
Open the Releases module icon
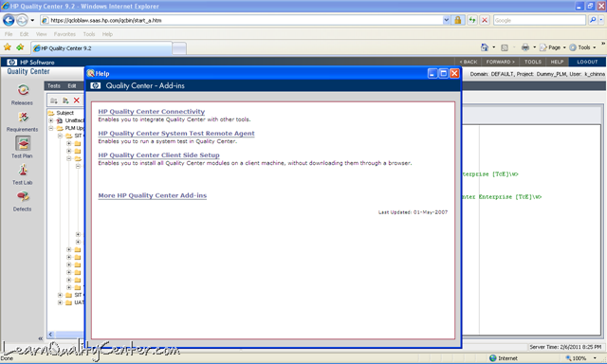click(23, 90)
